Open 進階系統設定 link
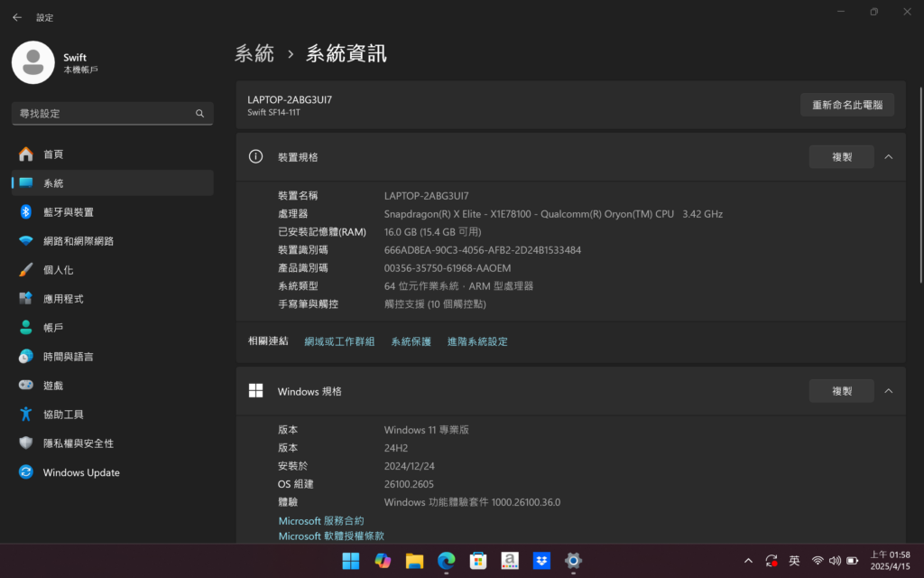The width and height of the screenshot is (924, 578). pyautogui.click(x=477, y=341)
